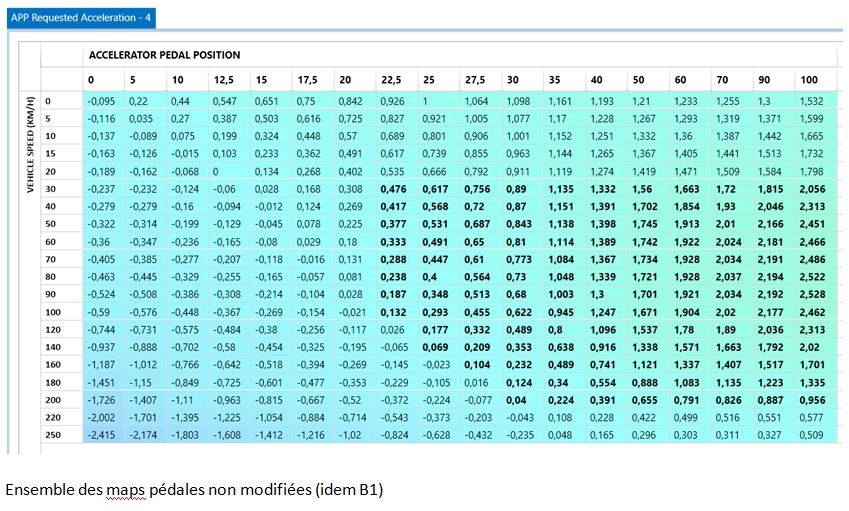The width and height of the screenshot is (849, 511).
Task: Click cell -1,726 in speed row 200
Action: click(101, 400)
